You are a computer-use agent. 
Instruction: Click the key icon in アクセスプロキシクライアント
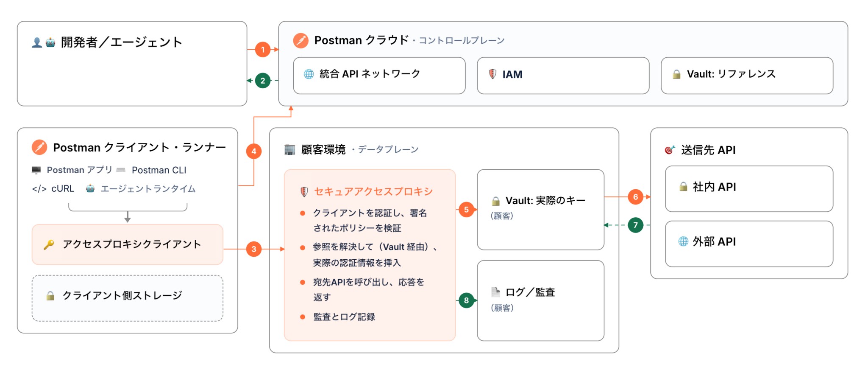click(x=49, y=244)
